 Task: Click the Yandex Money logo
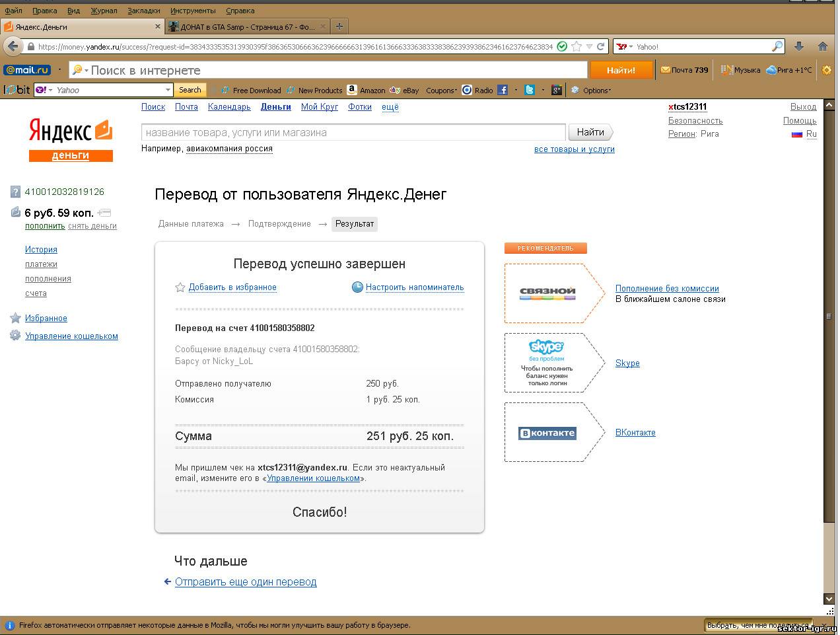click(x=71, y=139)
